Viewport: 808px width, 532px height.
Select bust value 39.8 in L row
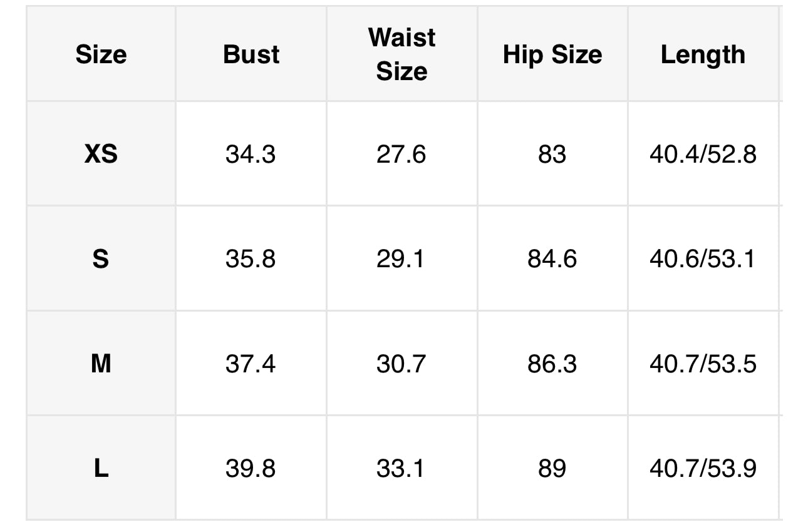251,468
